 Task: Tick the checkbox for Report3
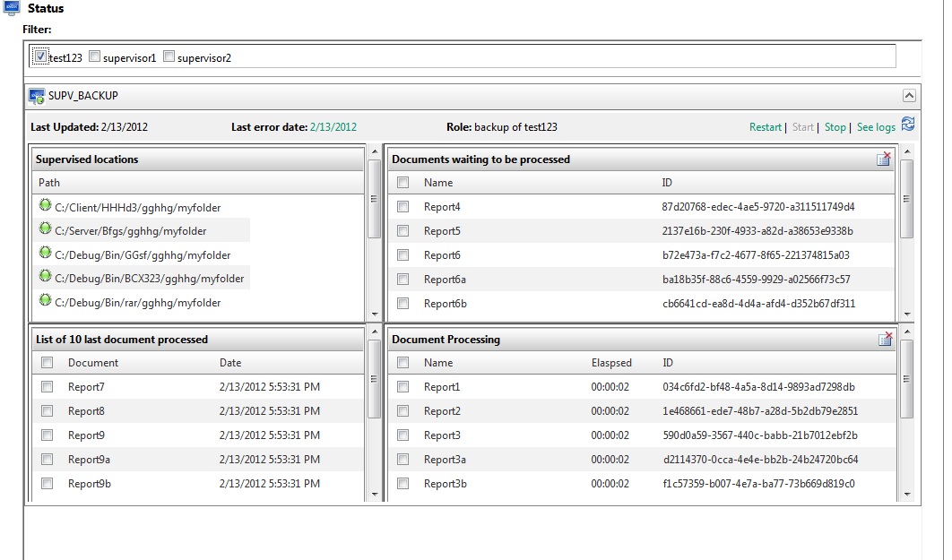coord(402,435)
